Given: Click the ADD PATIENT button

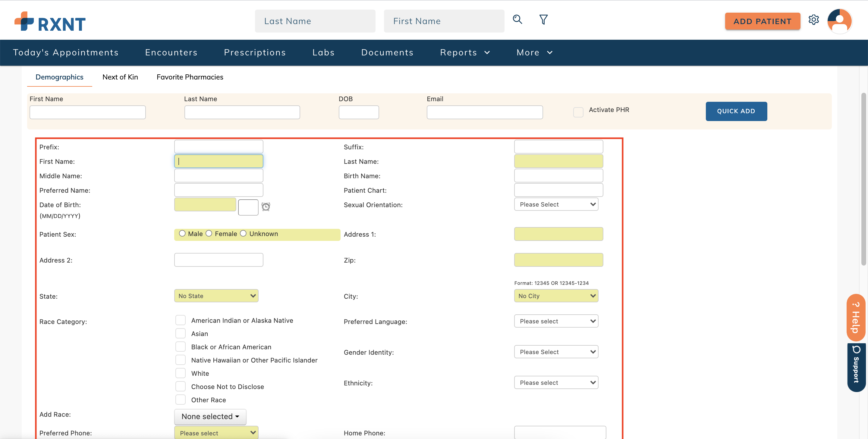Looking at the screenshot, I should [763, 21].
